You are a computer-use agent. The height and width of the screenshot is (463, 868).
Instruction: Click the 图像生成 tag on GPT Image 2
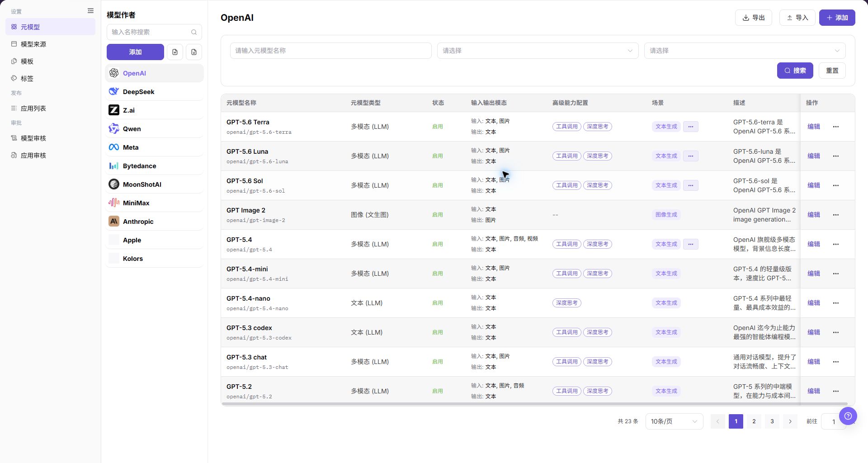[666, 215]
